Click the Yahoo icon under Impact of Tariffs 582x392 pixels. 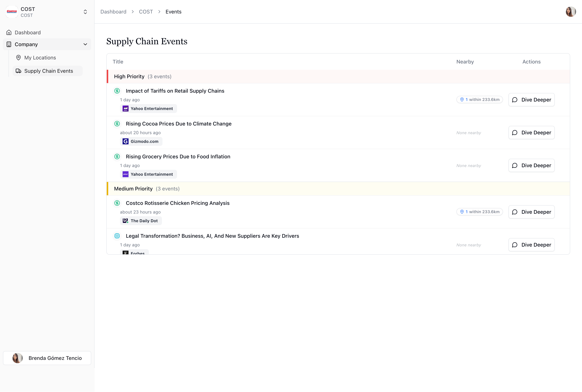(x=126, y=109)
